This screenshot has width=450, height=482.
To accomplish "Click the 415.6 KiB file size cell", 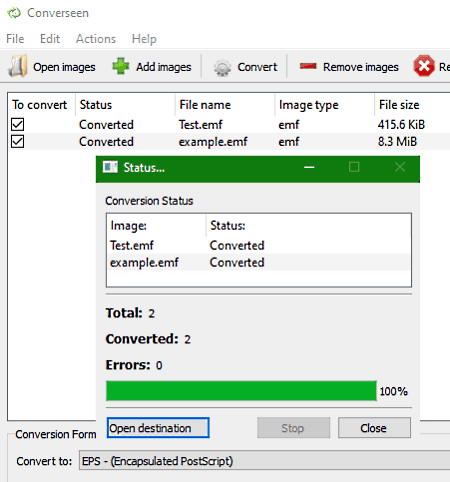I will coord(401,125).
